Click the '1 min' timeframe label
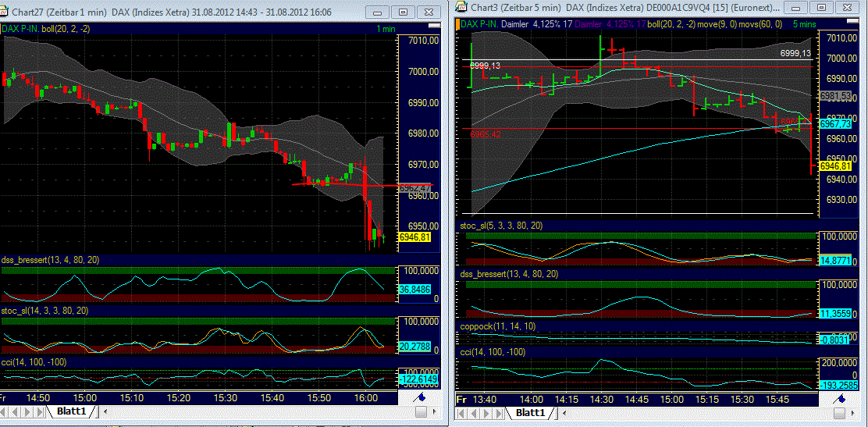 tap(386, 29)
